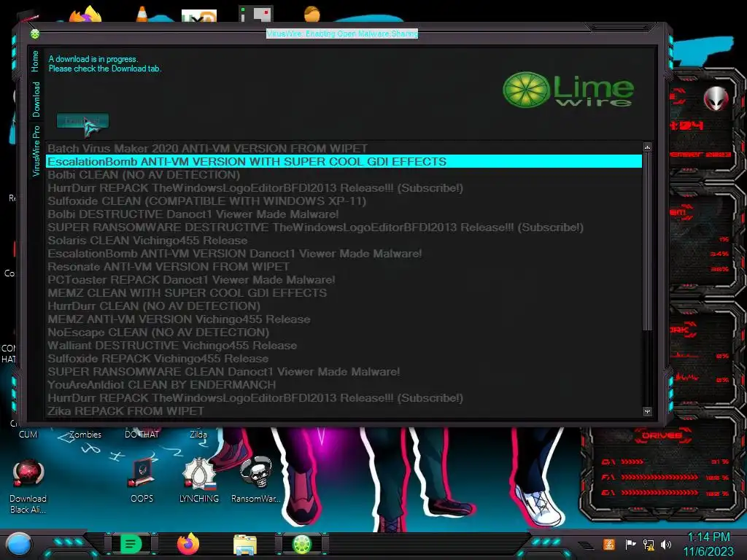
Task: Click the Zombies desktop label
Action: 85,435
